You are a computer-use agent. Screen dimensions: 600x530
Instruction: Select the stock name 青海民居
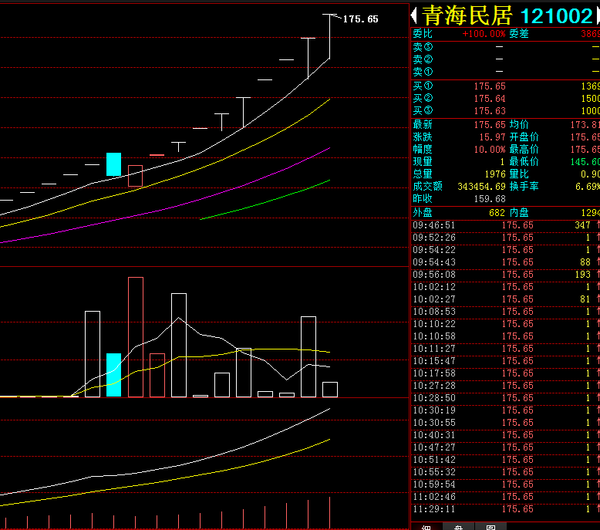(466, 17)
